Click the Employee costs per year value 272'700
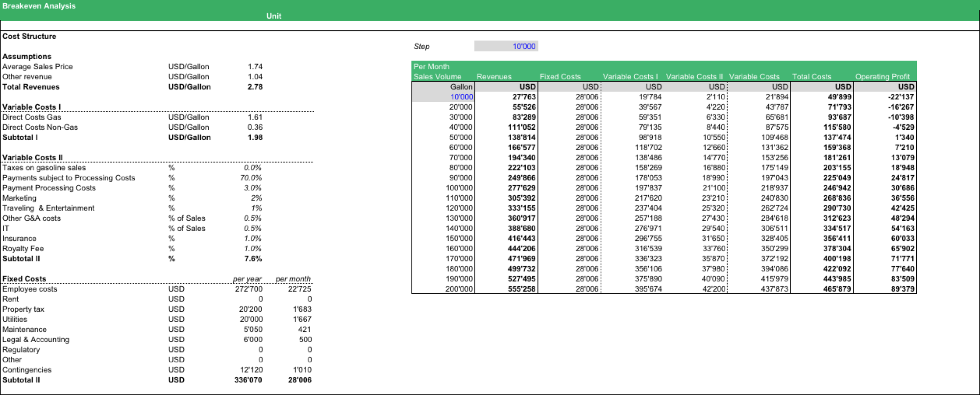This screenshot has height=395, width=980. [248, 289]
